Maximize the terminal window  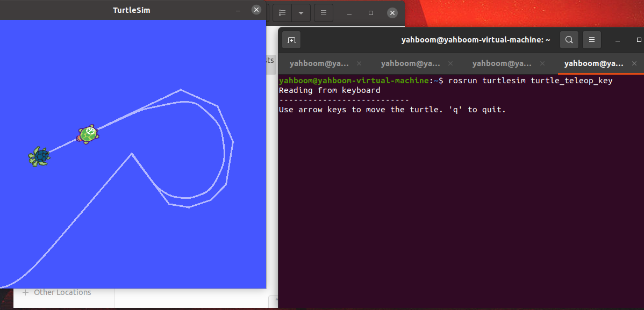(639, 40)
